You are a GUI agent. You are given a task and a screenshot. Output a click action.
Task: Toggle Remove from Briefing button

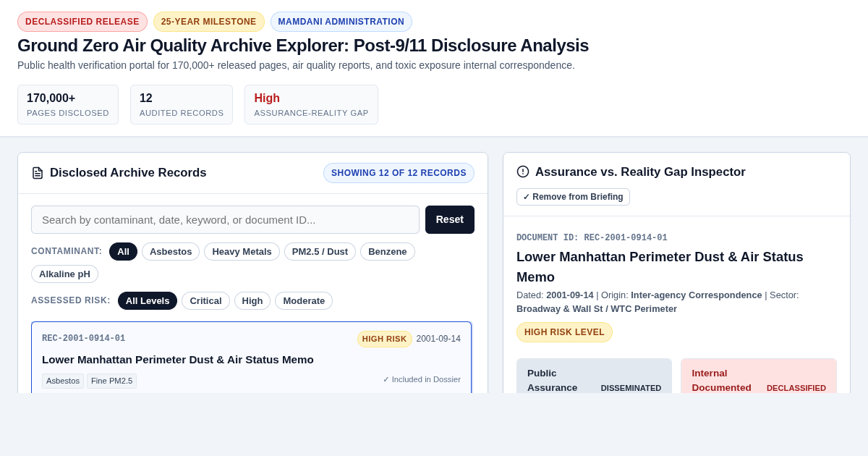coord(573,197)
